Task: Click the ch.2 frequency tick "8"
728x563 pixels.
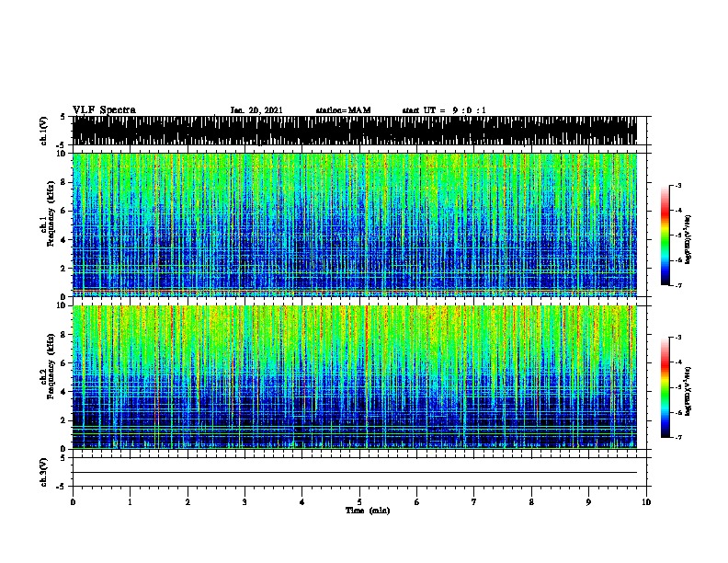Action: point(63,335)
